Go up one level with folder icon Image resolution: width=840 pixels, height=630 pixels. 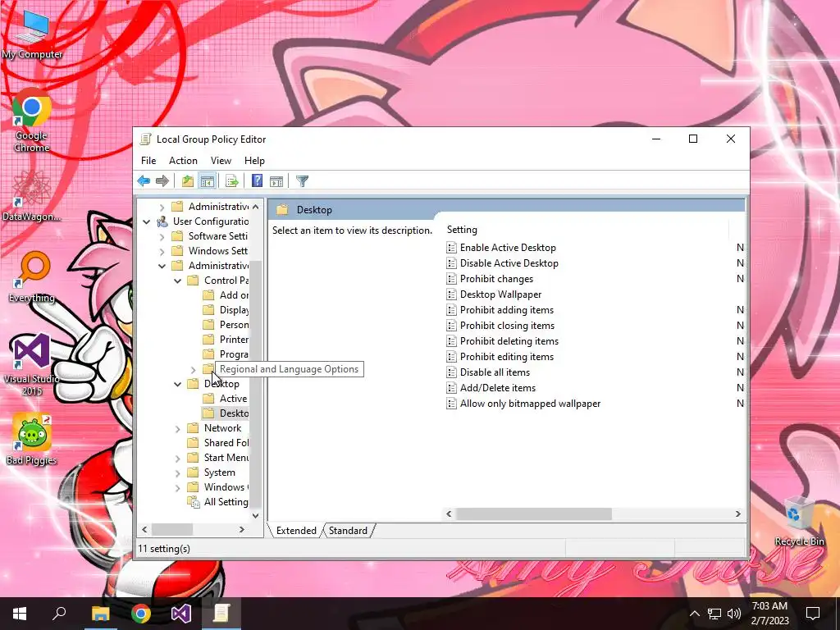coord(188,181)
